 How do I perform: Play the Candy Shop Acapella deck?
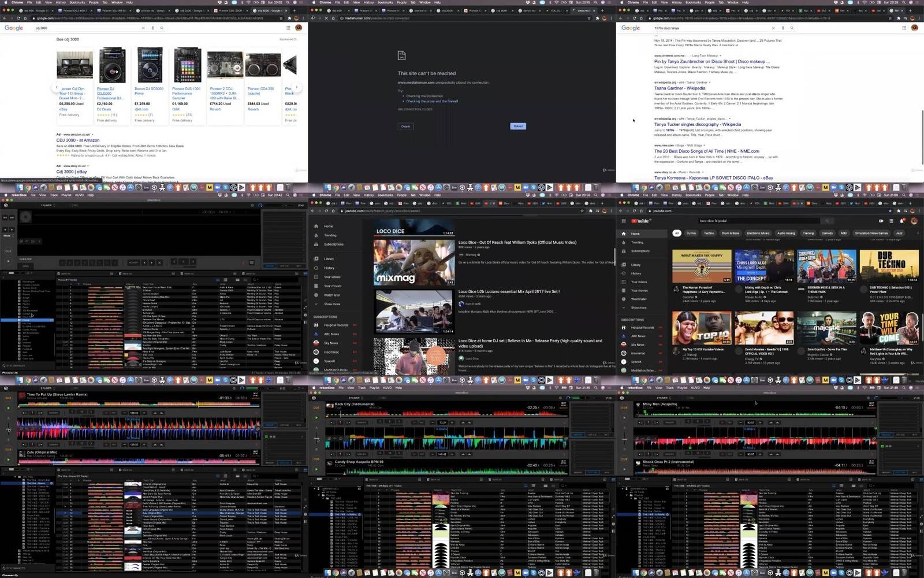[x=316, y=469]
